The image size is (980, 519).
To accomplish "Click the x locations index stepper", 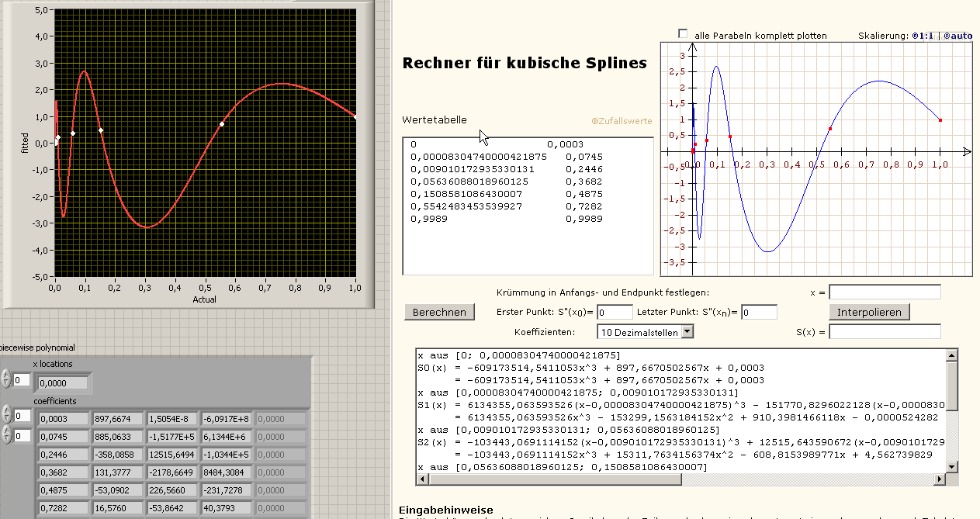I will 6,379.
